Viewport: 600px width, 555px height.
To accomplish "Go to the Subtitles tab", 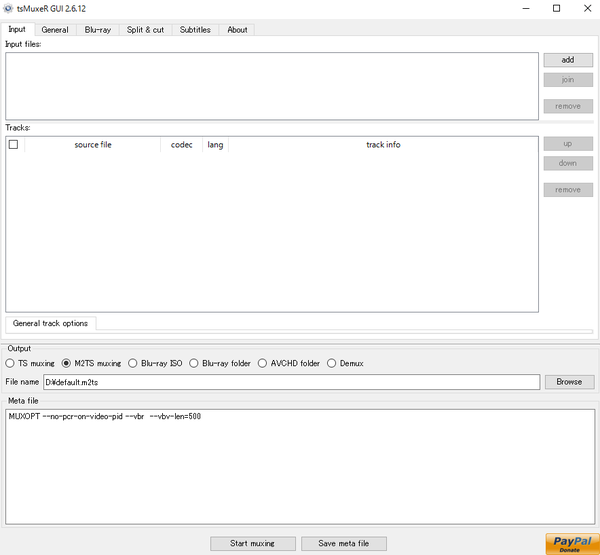I will click(x=195, y=30).
